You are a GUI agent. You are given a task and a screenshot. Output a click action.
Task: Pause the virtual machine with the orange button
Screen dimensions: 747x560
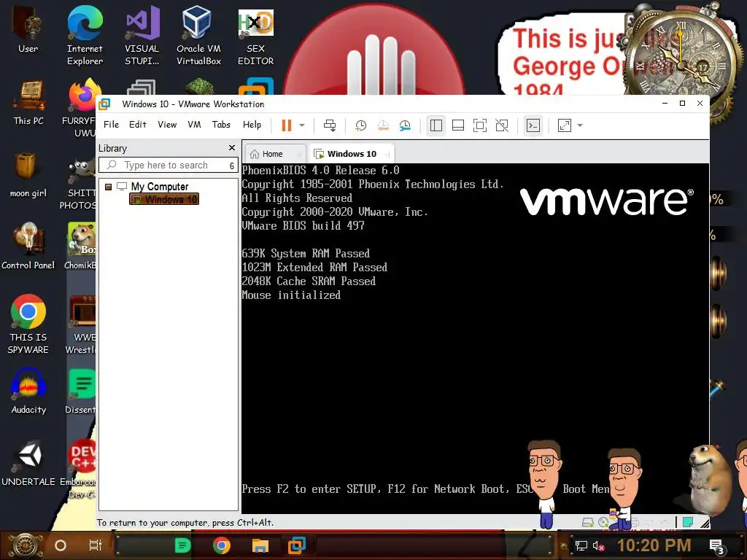(x=286, y=125)
